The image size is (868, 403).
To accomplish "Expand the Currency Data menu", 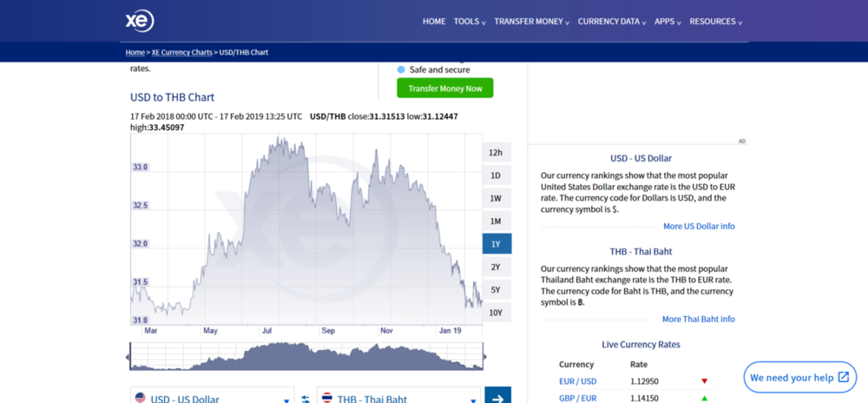I will coord(612,22).
